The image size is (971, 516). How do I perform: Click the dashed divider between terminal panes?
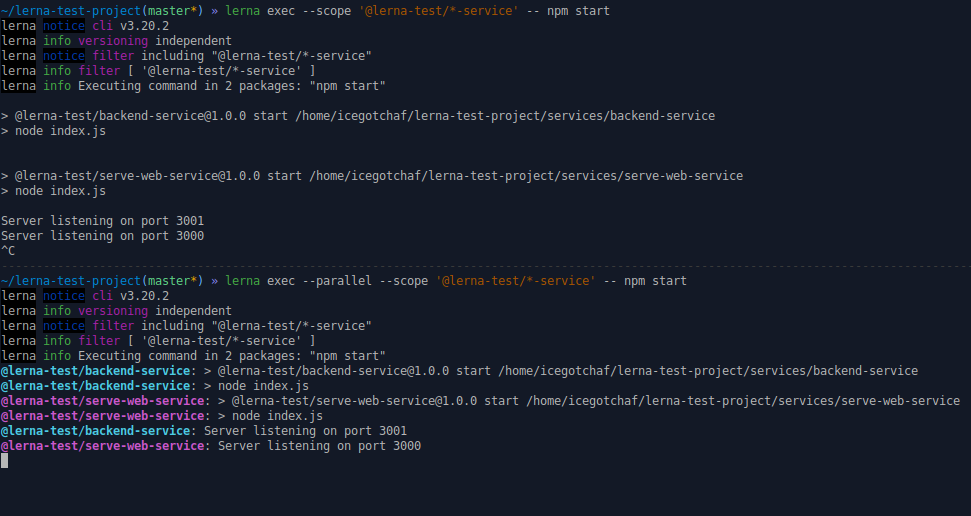coord(485,266)
